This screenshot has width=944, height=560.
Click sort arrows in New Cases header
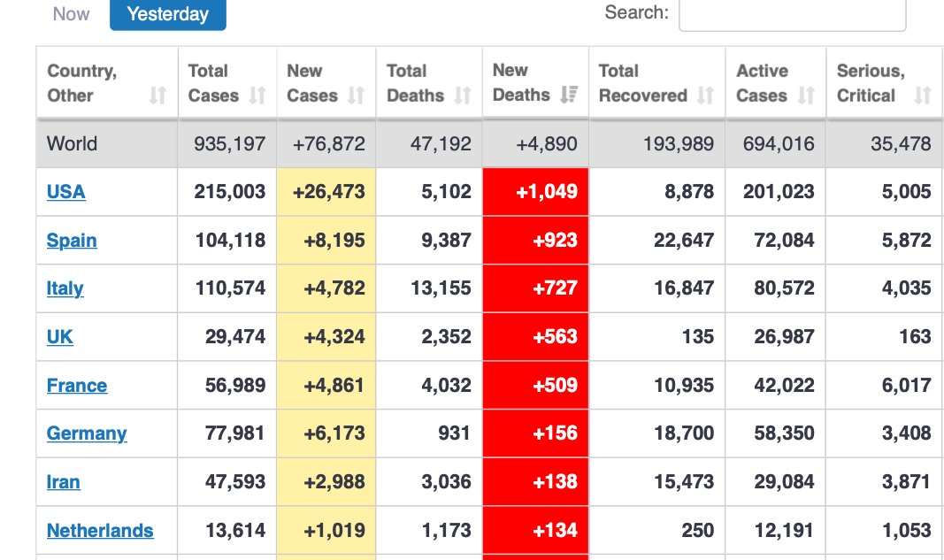(356, 96)
